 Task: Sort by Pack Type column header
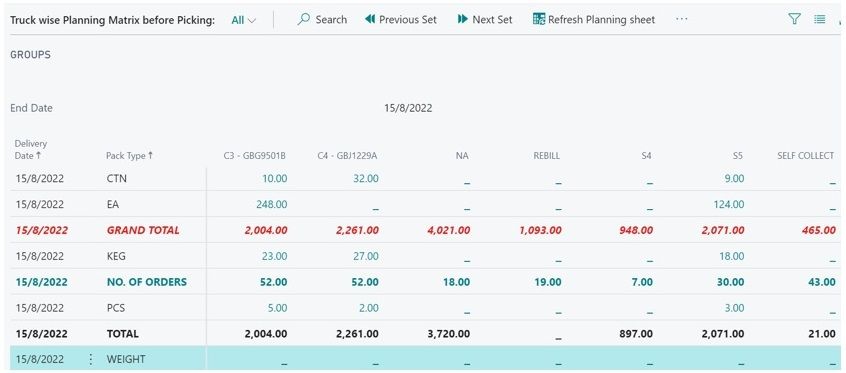click(129, 155)
